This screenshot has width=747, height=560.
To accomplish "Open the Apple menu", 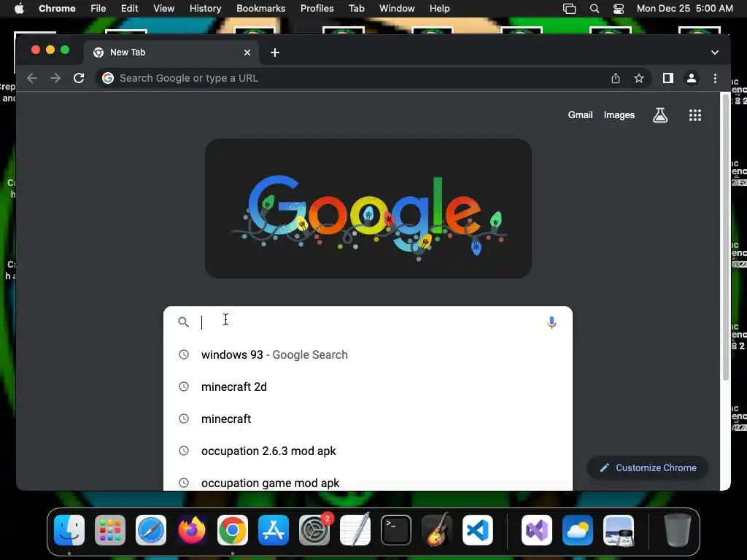I will point(19,9).
